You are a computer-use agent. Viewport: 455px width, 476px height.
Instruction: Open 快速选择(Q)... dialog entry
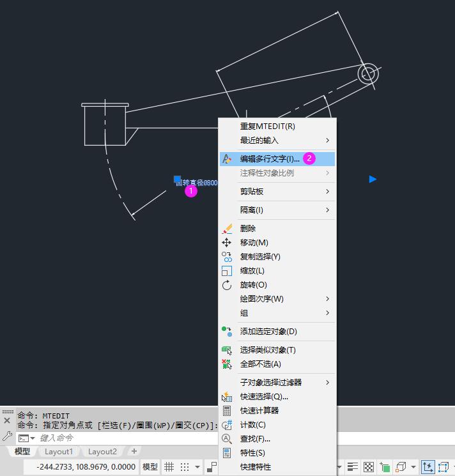[277, 397]
